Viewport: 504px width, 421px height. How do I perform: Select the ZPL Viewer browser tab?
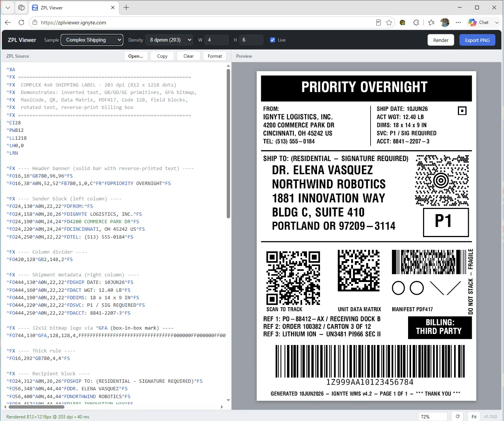pos(73,7)
